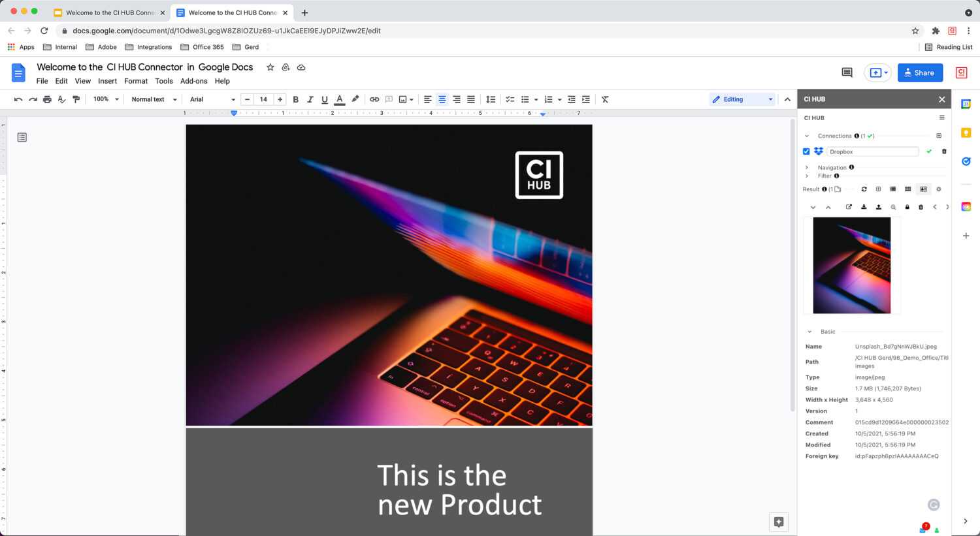Open Google Keep in side panel
Viewport: 980px width, 536px height.
(966, 133)
